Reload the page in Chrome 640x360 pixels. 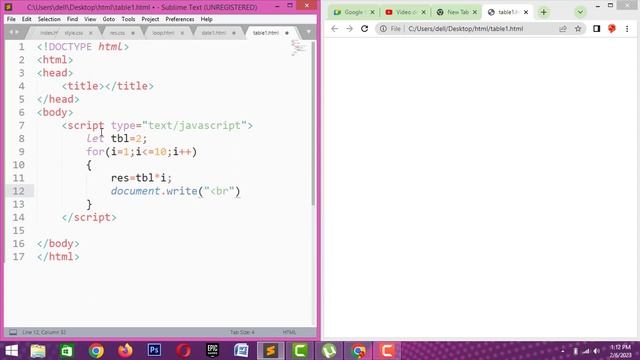pos(364,29)
